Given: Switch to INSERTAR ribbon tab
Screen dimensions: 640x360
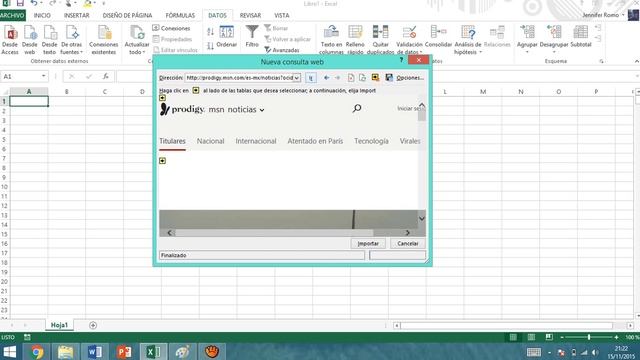Looking at the screenshot, I should 76,15.
